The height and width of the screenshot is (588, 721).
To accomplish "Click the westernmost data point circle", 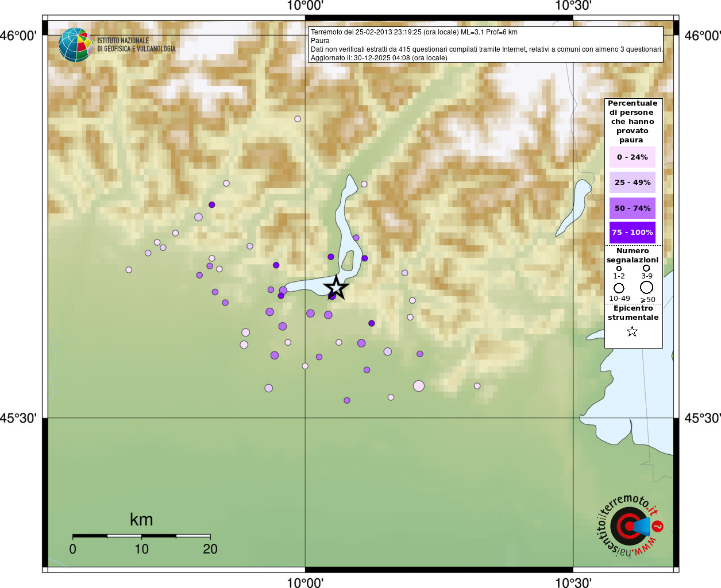I will pyautogui.click(x=129, y=270).
